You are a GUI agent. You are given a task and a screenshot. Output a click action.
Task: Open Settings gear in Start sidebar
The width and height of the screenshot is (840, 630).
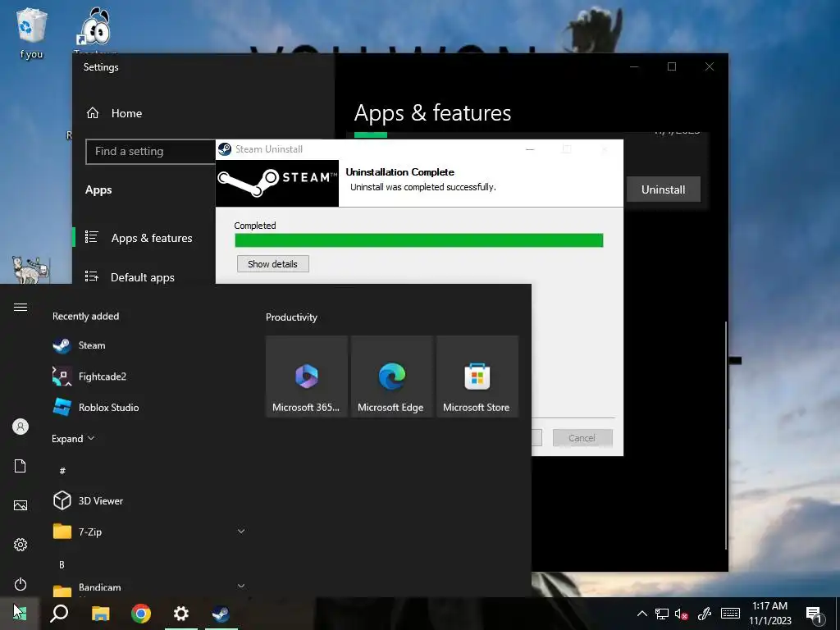(x=21, y=545)
